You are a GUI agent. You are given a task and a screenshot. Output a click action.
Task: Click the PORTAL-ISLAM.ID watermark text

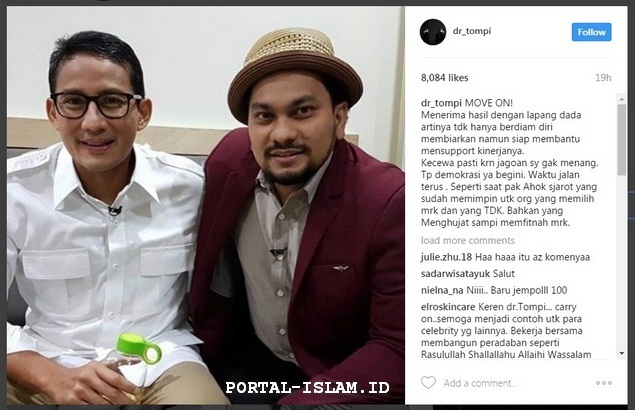(x=307, y=387)
